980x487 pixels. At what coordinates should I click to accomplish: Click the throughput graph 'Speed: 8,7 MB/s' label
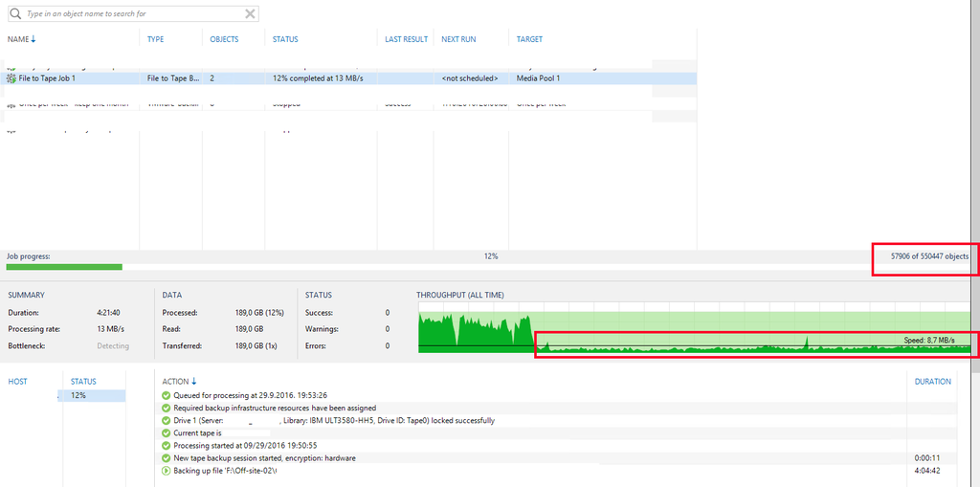[x=928, y=340]
